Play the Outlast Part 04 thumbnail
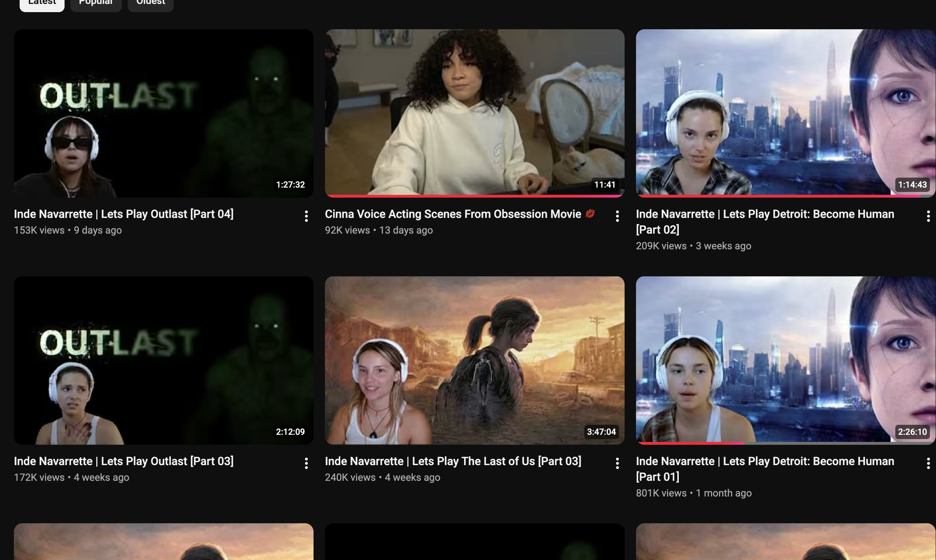Screen dimensions: 936x560 [164, 113]
